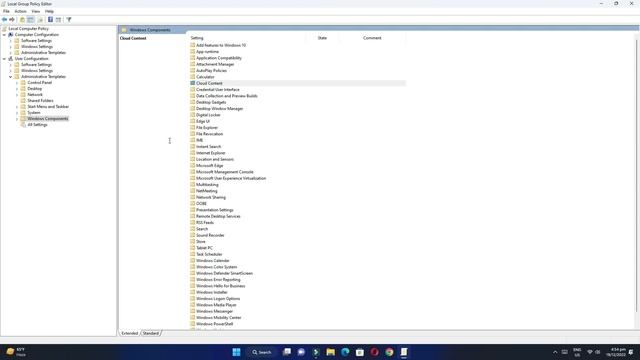
Task: Collapse the Computer Configuration node
Action: (4, 35)
